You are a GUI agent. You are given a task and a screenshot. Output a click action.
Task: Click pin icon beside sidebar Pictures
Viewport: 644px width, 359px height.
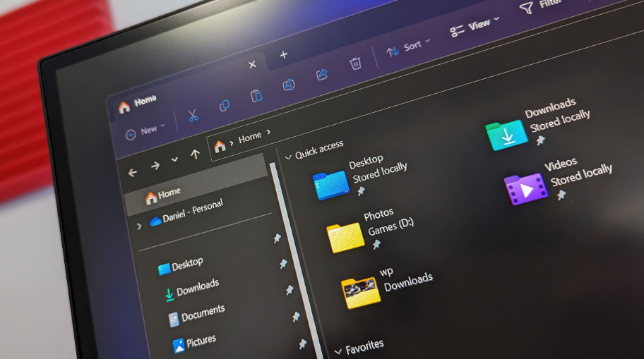[296, 317]
